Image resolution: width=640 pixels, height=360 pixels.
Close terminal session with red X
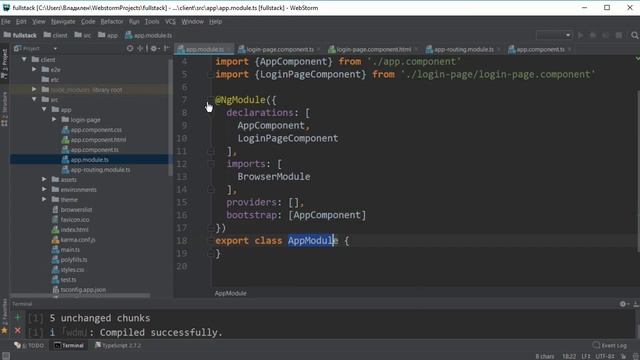(x=18, y=331)
